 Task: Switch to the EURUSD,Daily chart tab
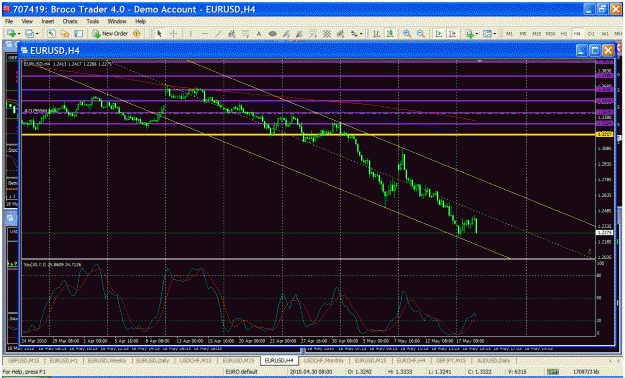pos(153,361)
